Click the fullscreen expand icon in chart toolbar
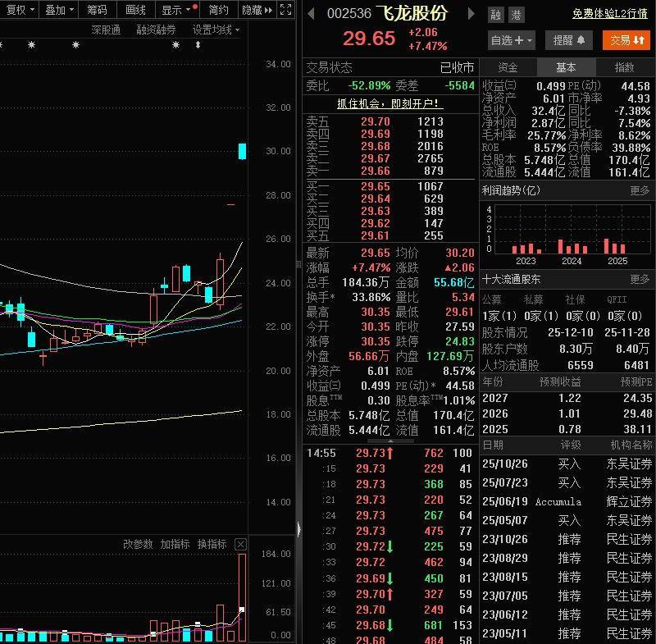656x644 pixels. [x=285, y=10]
